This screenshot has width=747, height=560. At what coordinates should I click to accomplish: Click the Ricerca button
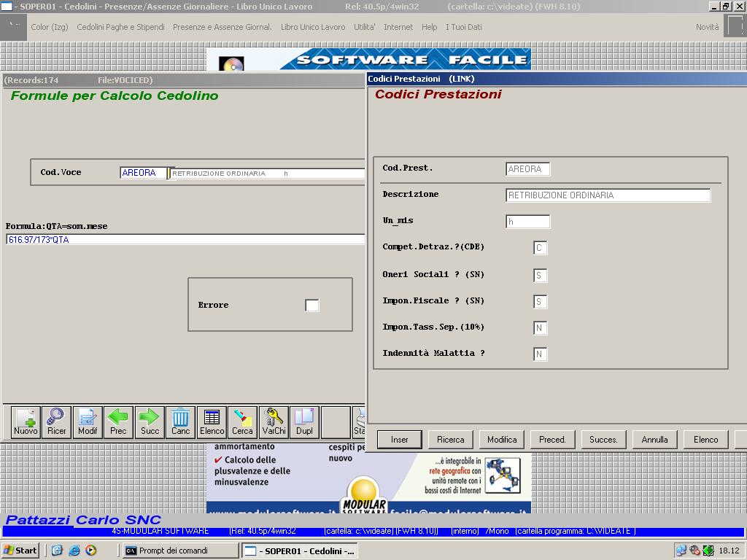(x=451, y=440)
